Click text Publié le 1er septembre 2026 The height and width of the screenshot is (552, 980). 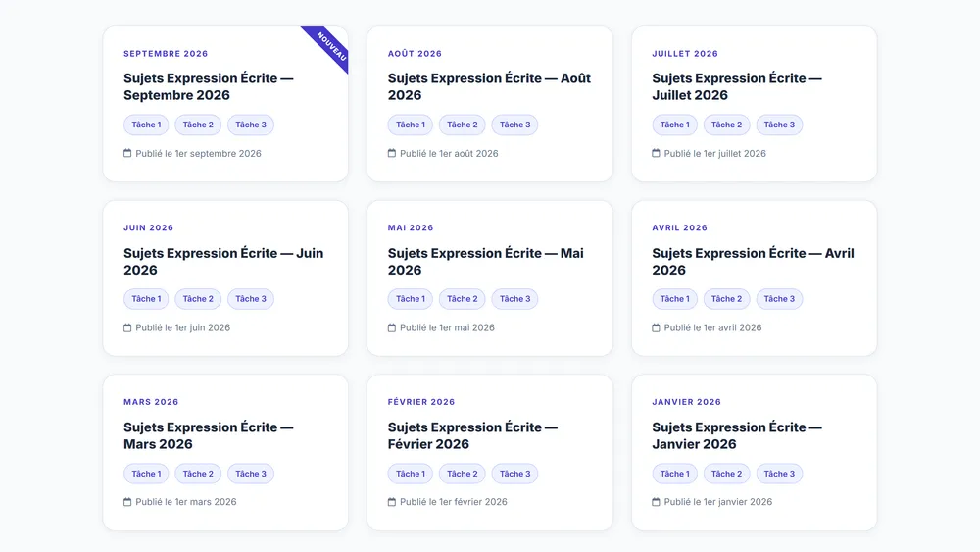coord(198,153)
